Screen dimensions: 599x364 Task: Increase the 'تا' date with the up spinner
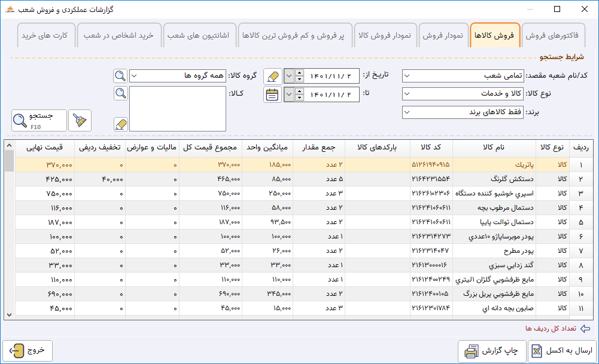(x=299, y=91)
